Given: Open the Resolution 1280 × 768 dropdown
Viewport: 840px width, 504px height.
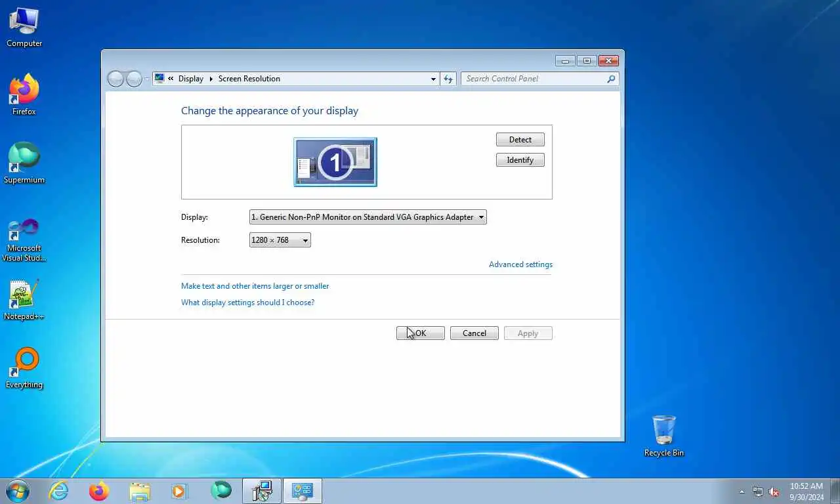Looking at the screenshot, I should pos(280,240).
